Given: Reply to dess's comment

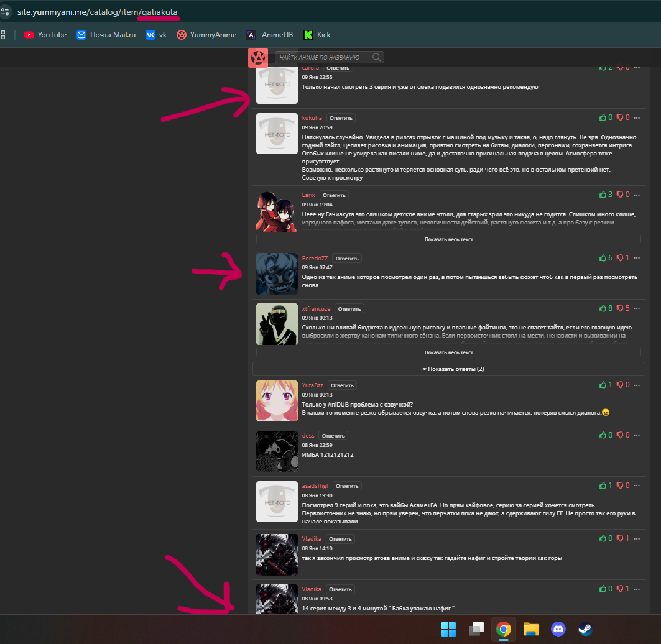Looking at the screenshot, I should [x=333, y=436].
